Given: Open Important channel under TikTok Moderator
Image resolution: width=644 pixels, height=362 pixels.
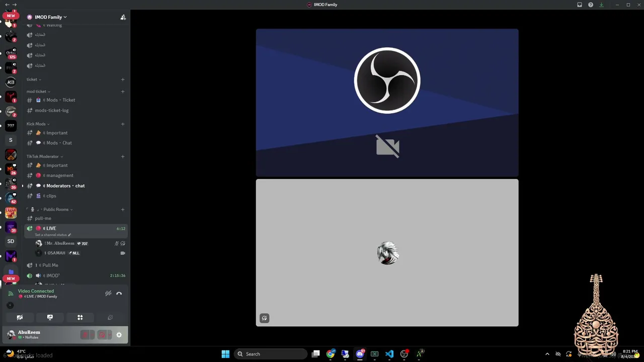Looking at the screenshot, I should coord(76,165).
